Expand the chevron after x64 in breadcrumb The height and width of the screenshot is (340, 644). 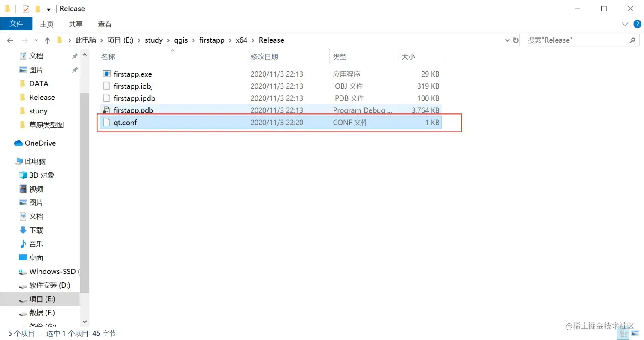pos(253,40)
